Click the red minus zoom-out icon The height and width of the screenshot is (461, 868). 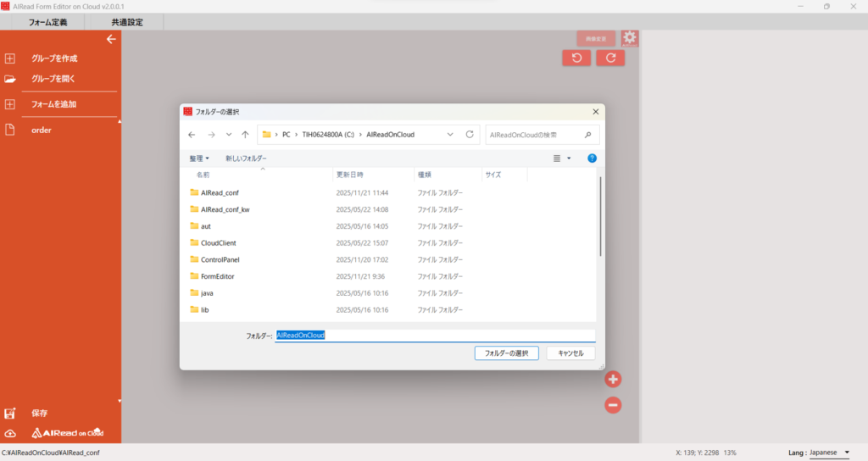tap(614, 405)
